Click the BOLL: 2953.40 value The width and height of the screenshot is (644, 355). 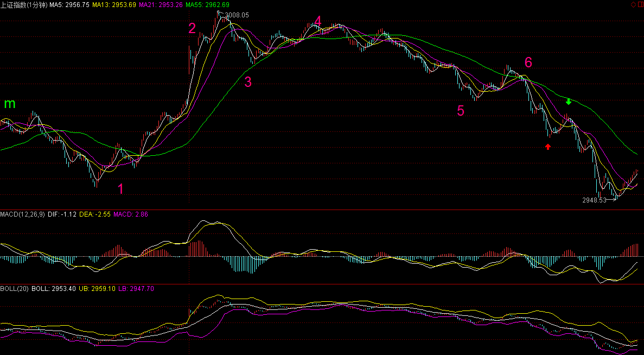click(x=53, y=289)
